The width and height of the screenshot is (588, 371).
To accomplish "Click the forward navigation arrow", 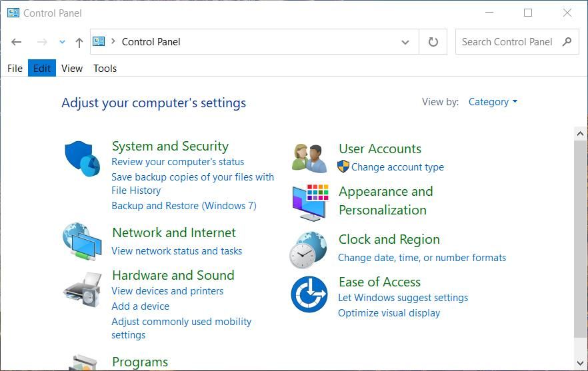I will 42,42.
